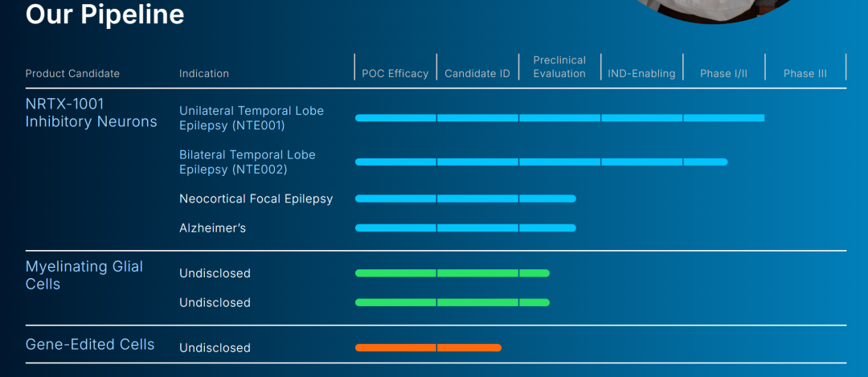868x377 pixels.
Task: Click Undisclosed in the Gene-Edited Cells row
Action: point(215,348)
